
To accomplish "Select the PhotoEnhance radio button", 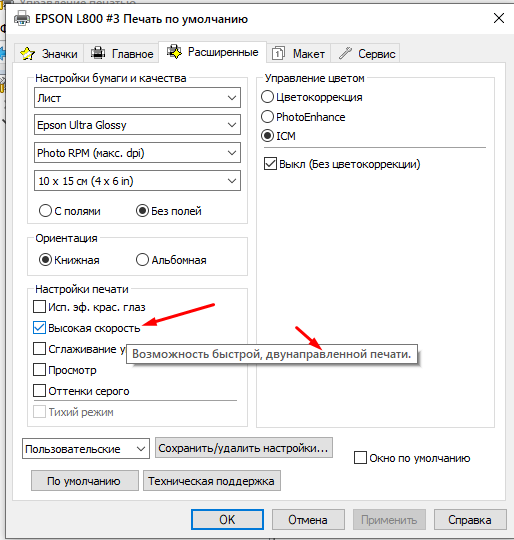I will pos(267,117).
